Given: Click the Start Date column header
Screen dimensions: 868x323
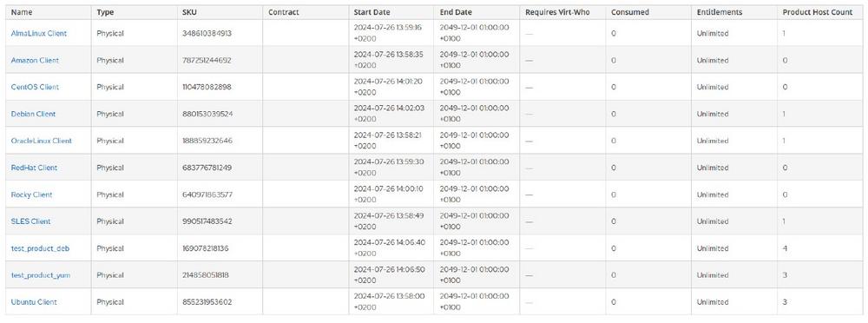Looking at the screenshot, I should [372, 12].
